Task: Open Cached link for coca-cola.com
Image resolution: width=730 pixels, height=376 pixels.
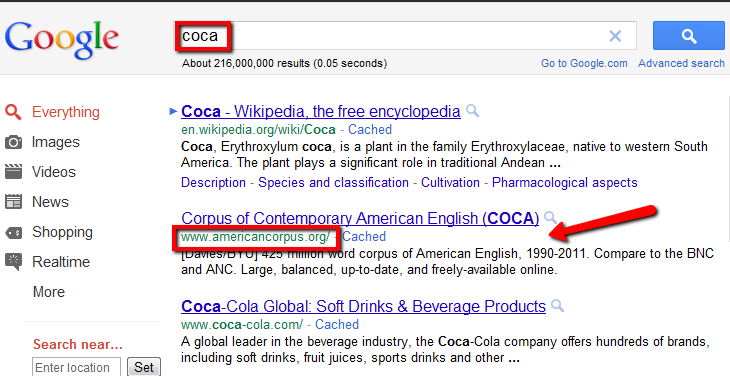Action: click(x=337, y=324)
